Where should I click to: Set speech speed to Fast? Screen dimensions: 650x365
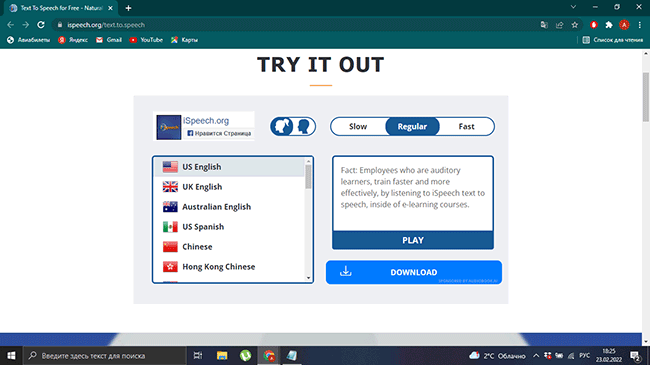pyautogui.click(x=466, y=127)
